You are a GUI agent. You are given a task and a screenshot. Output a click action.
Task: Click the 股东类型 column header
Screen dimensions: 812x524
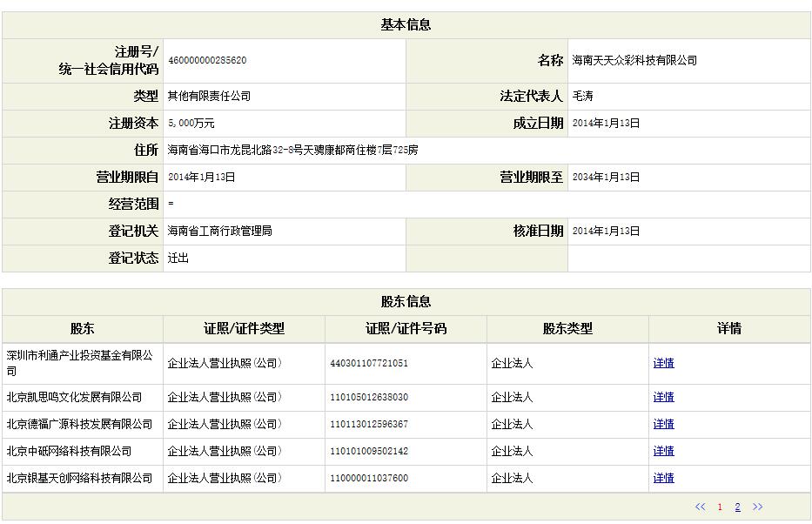tap(567, 329)
